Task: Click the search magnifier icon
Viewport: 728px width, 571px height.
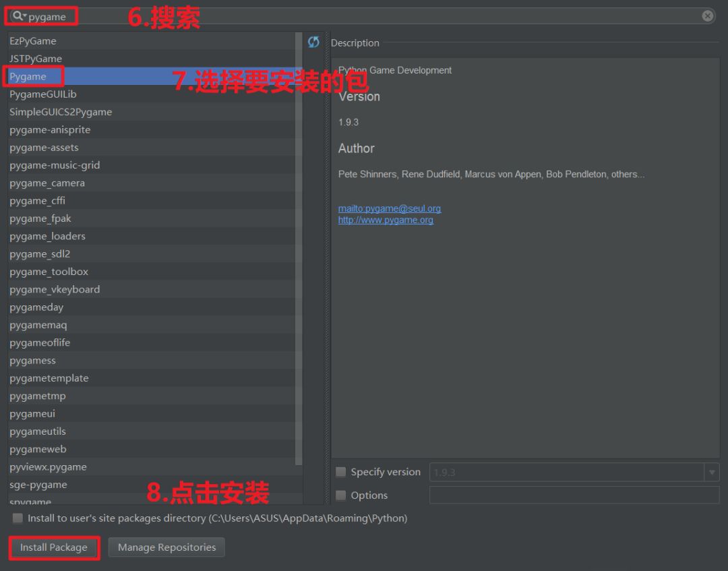Action: 18,16
